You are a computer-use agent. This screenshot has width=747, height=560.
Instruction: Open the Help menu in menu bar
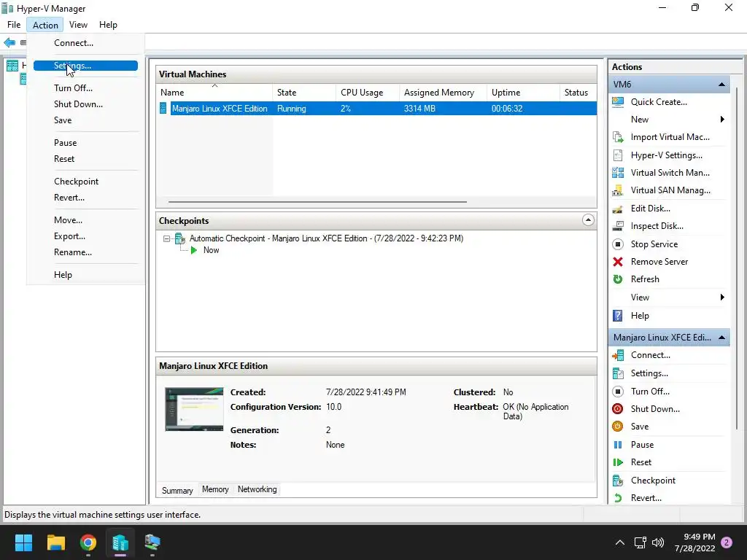tap(108, 25)
